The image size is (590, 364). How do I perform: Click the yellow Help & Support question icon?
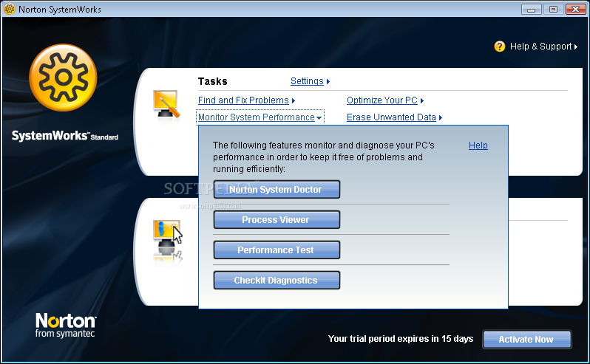point(500,47)
